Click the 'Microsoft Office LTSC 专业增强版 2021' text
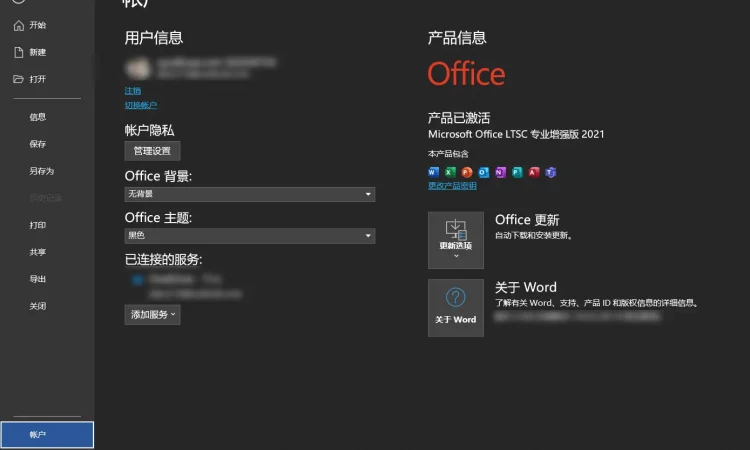 point(516,134)
